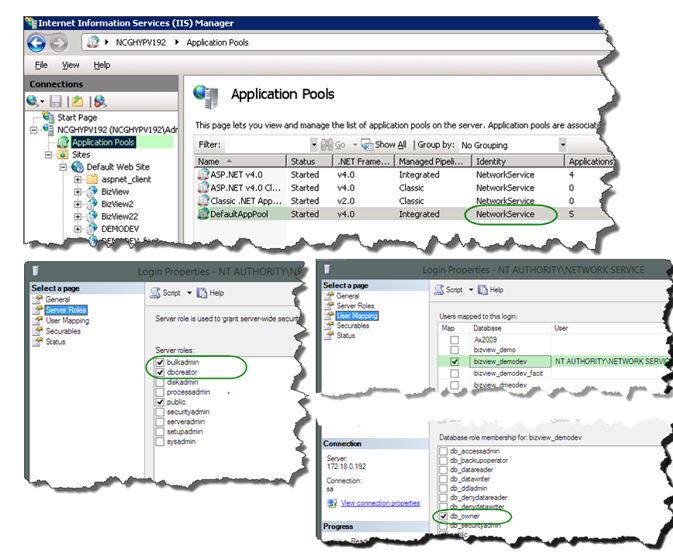Expand the DEMODEV tree node

click(x=78, y=229)
